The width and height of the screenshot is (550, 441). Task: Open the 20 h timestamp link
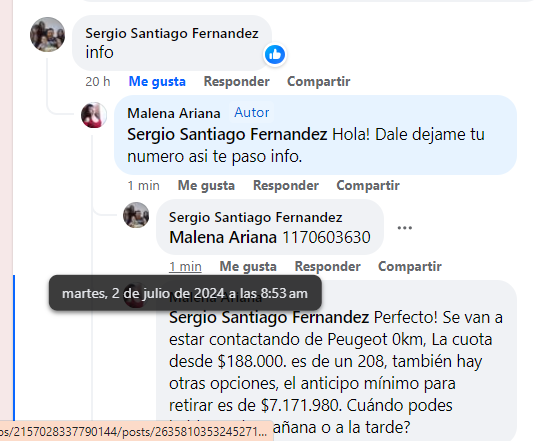pos(98,81)
